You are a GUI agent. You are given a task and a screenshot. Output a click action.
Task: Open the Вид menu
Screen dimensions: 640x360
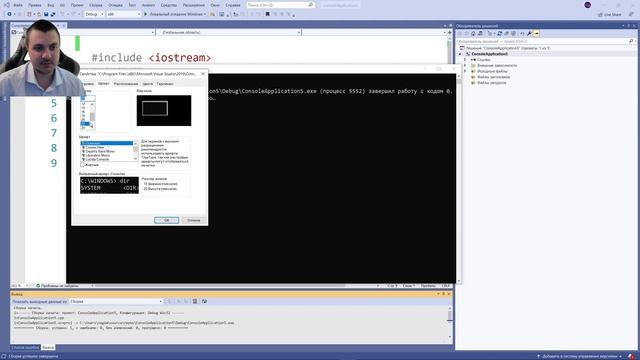[51, 5]
